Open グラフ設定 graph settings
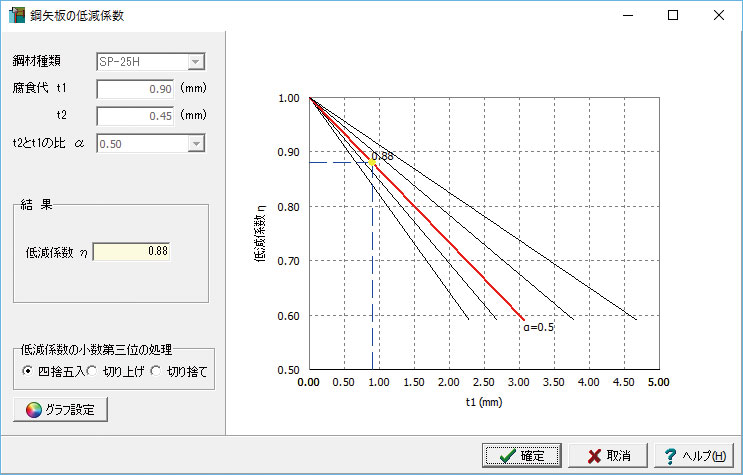The height and width of the screenshot is (475, 743). pos(61,410)
